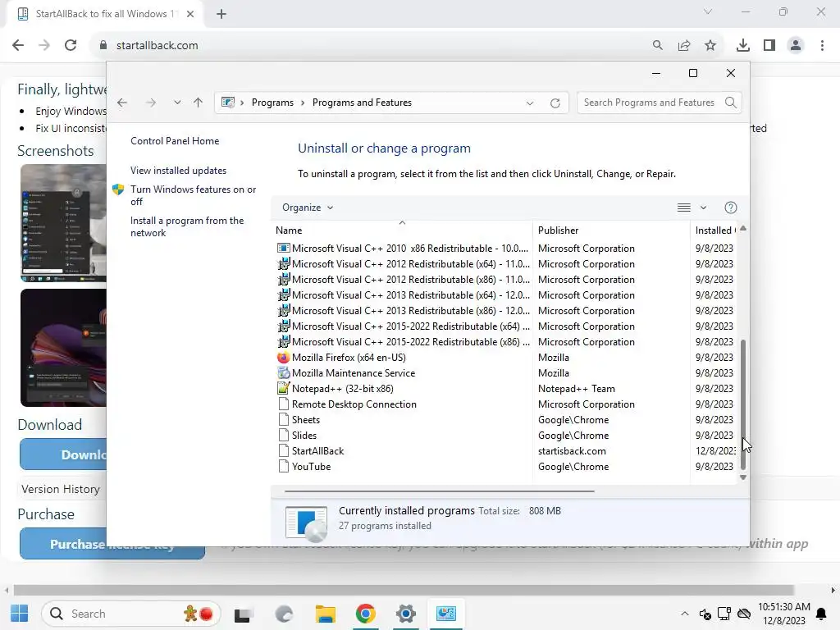This screenshot has width=840, height=630.
Task: Open recent locations chevron in Control Panel
Action: [x=177, y=103]
